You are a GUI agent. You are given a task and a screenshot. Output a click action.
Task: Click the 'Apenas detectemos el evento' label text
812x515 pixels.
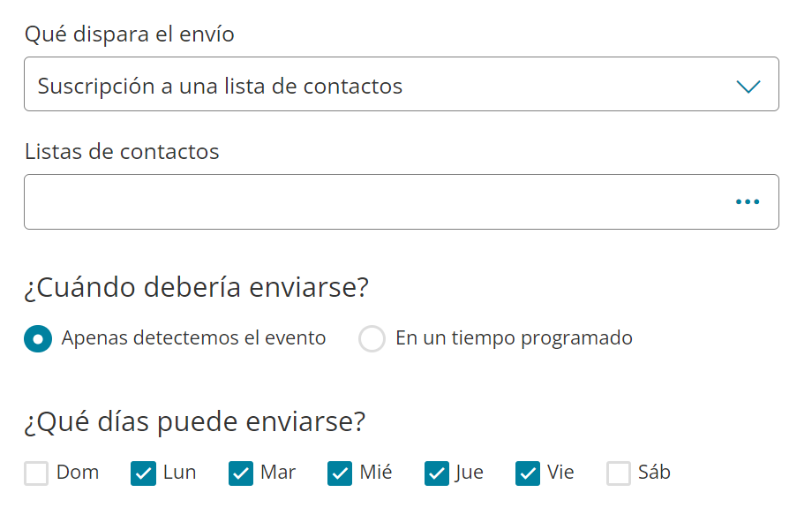pyautogui.click(x=193, y=338)
